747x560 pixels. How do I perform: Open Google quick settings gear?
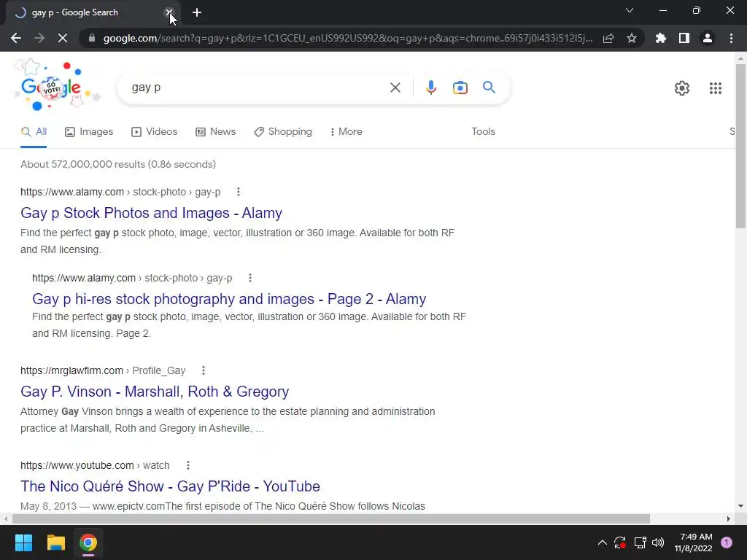[682, 88]
